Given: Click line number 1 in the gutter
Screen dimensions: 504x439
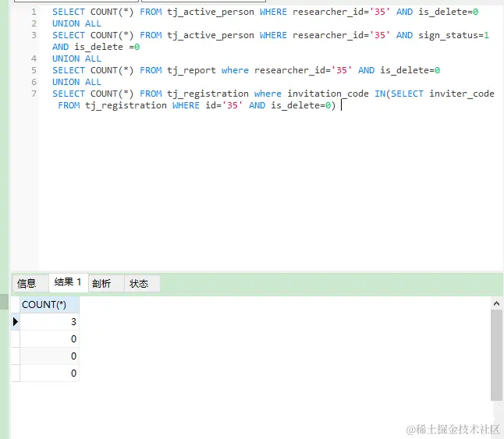Looking at the screenshot, I should point(34,12).
